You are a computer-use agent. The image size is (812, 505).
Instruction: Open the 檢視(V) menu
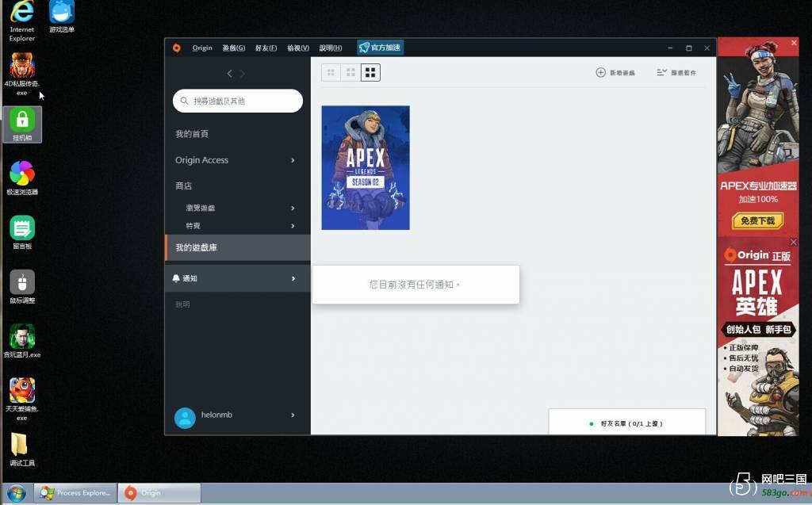[x=298, y=48]
